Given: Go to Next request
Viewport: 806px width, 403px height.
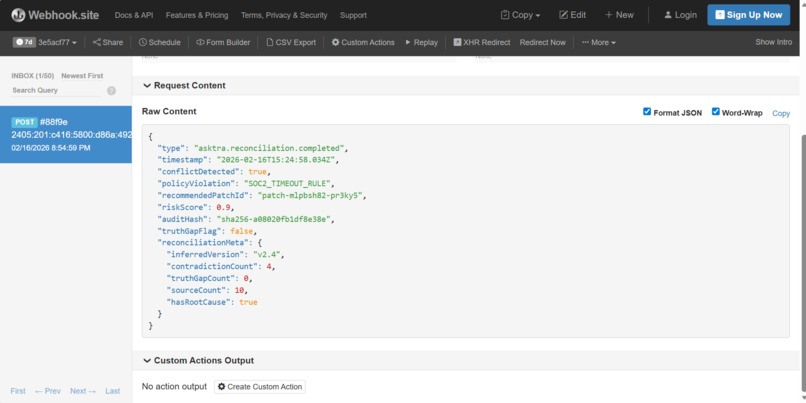Looking at the screenshot, I should coord(83,391).
